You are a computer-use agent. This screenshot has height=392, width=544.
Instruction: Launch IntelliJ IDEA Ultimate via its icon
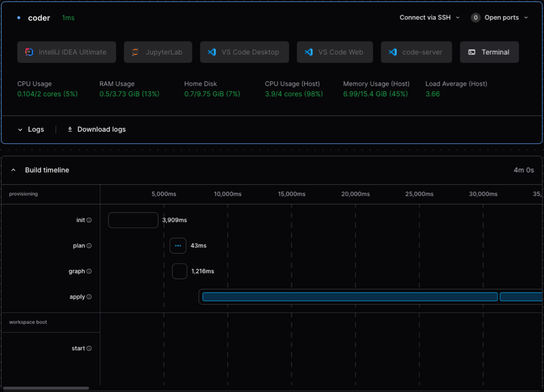pos(28,52)
